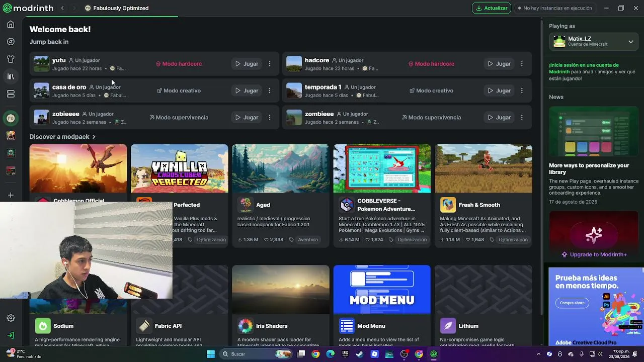The image size is (644, 362).
Task: Click the Modrinth account sign-in link
Action: click(584, 68)
